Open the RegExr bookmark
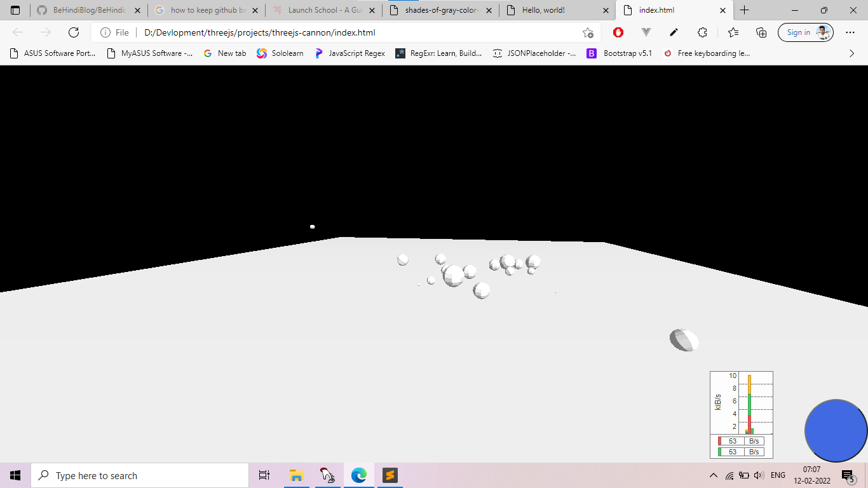 click(438, 53)
